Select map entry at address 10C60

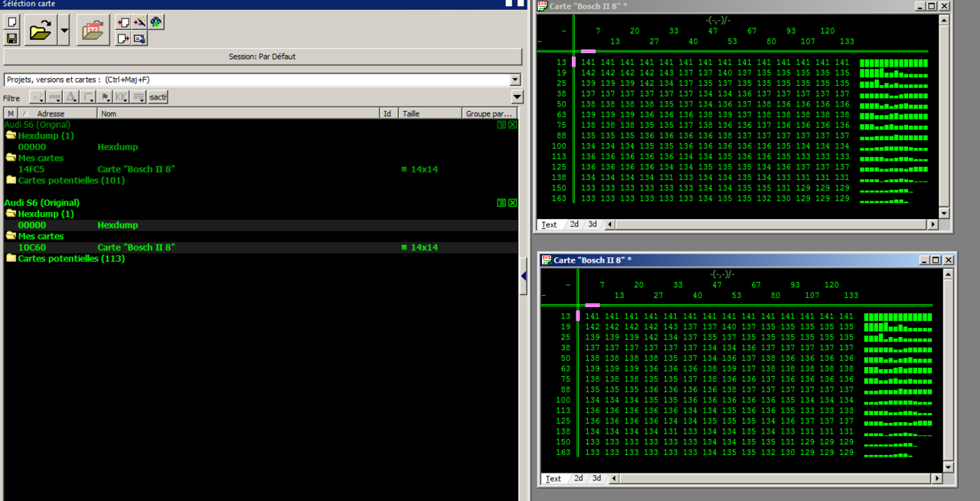coord(32,247)
